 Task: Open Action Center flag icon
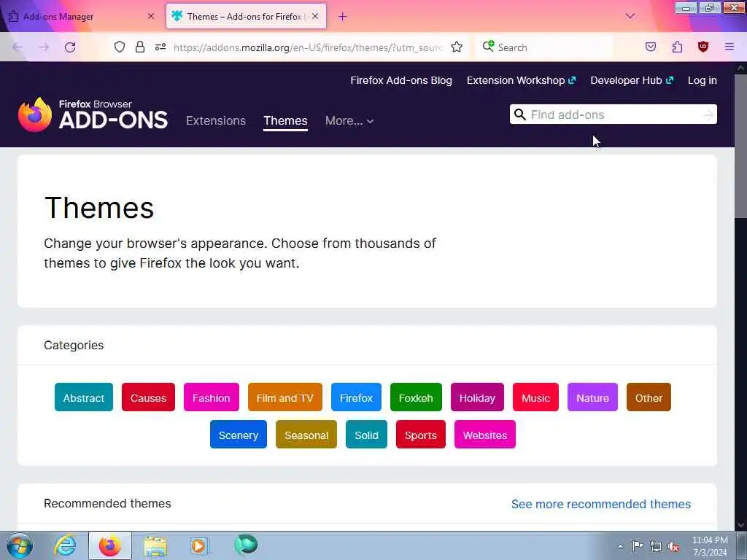click(638, 545)
